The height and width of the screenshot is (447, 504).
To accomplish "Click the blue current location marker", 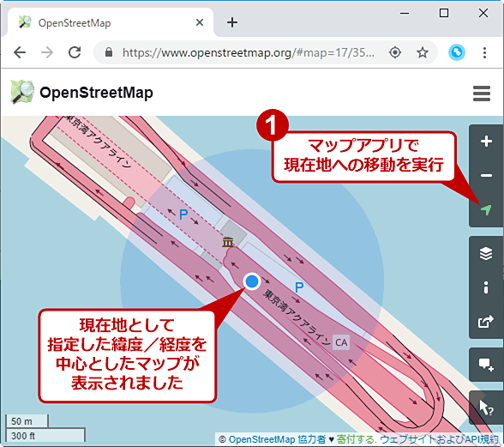I will click(x=252, y=281).
